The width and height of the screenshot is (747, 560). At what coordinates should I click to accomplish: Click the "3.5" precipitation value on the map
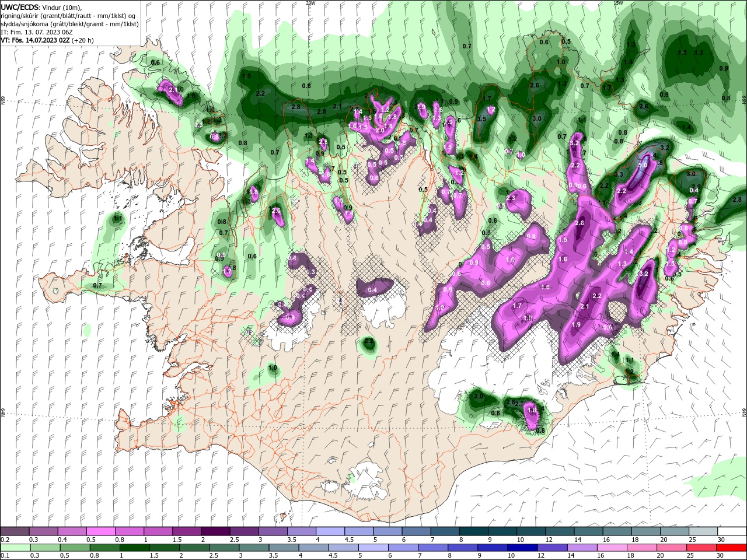481,119
